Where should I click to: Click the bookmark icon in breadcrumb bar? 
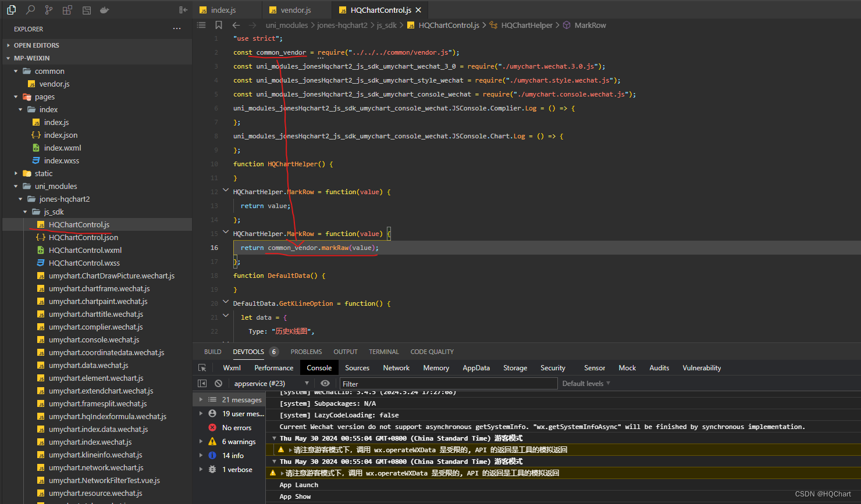[219, 25]
